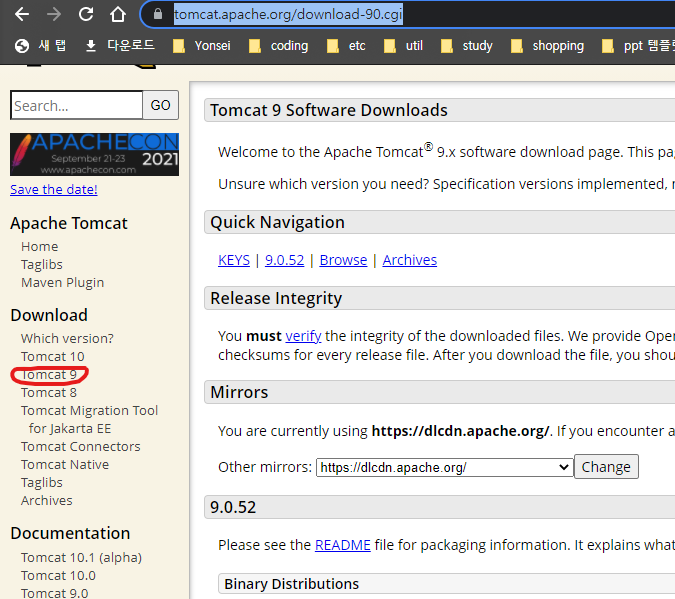Open Tomcat 9 download page
675x599 pixels.
(x=49, y=375)
